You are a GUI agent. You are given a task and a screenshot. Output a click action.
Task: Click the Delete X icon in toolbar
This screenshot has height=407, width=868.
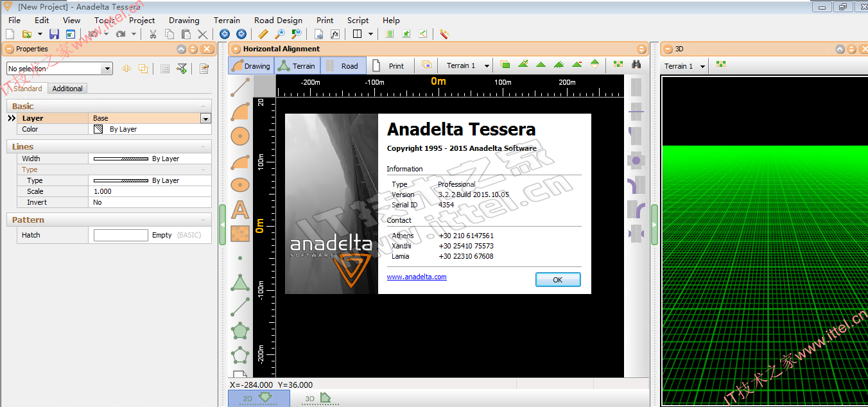[203, 34]
